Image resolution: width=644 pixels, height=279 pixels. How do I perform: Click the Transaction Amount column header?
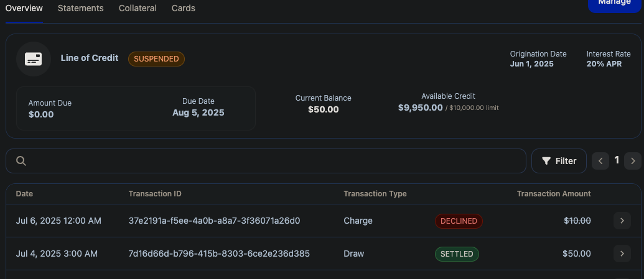pyautogui.click(x=554, y=194)
